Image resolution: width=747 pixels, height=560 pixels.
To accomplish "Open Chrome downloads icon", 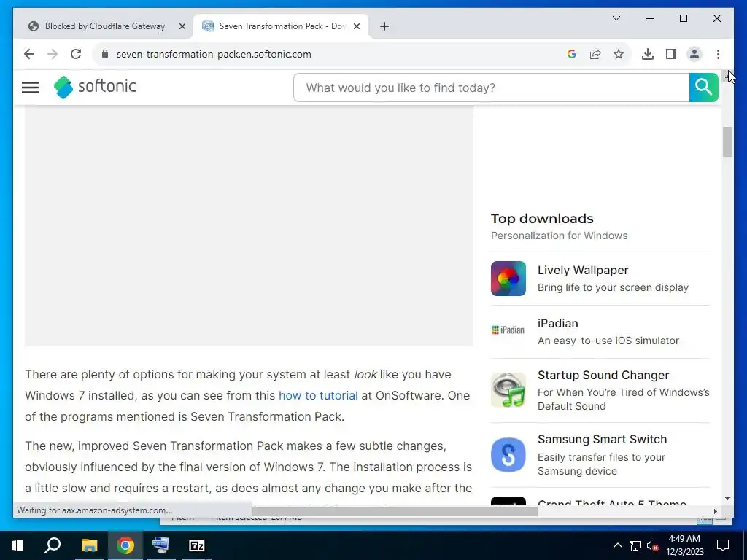I will 648,54.
